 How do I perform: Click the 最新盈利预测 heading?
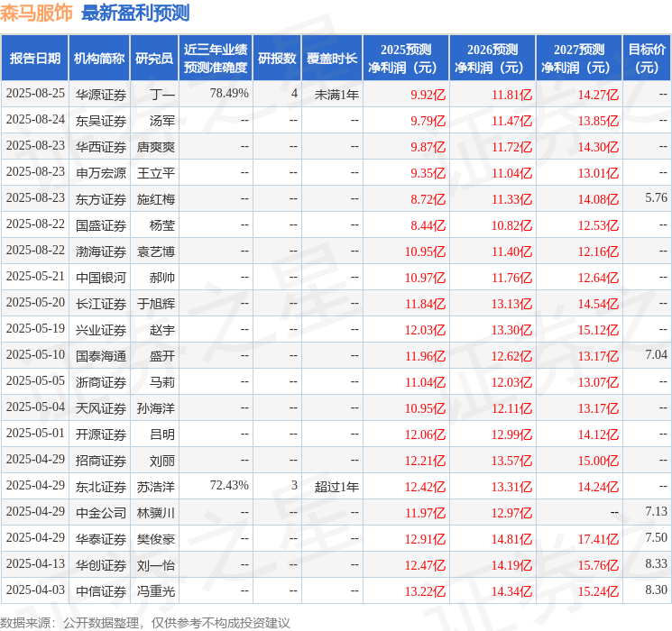[135, 13]
